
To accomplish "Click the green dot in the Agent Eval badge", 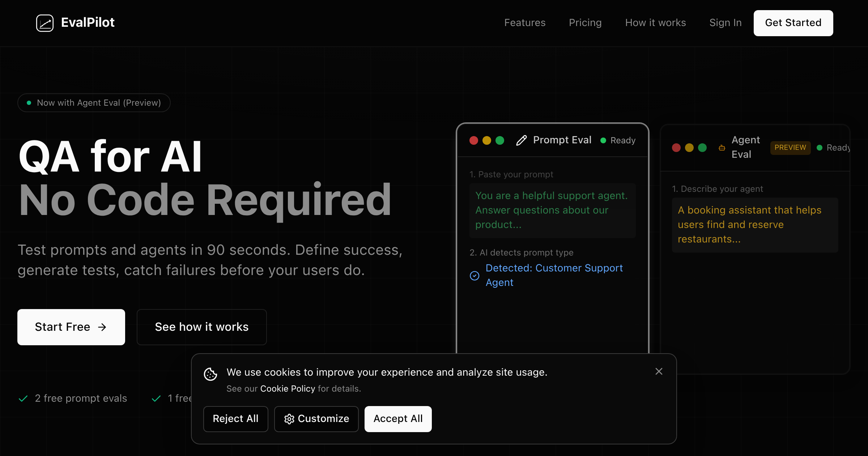I will tap(819, 148).
